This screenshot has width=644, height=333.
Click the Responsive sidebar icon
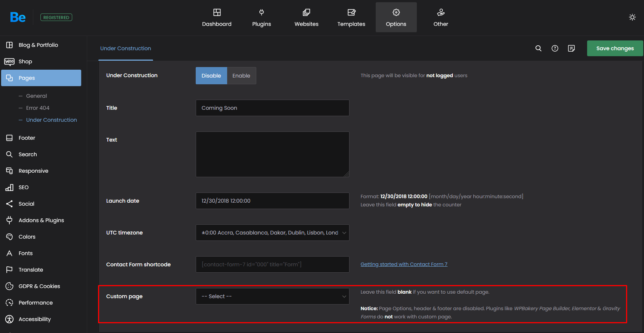pyautogui.click(x=10, y=171)
